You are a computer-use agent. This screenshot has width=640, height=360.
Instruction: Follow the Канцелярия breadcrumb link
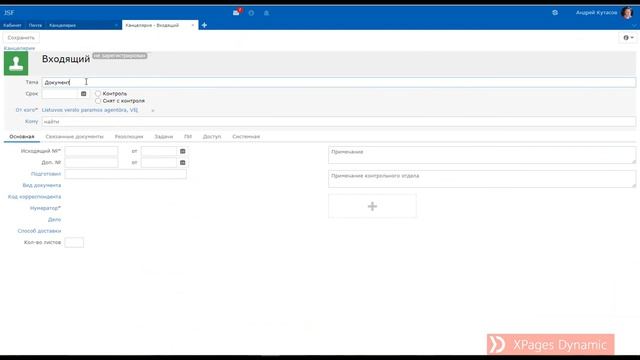pos(19,48)
